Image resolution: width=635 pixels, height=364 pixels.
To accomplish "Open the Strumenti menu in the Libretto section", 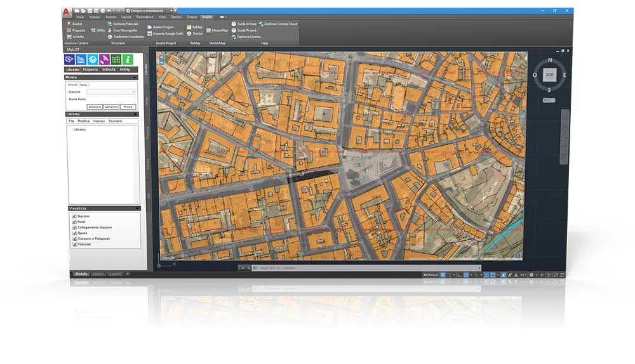I will pos(115,121).
